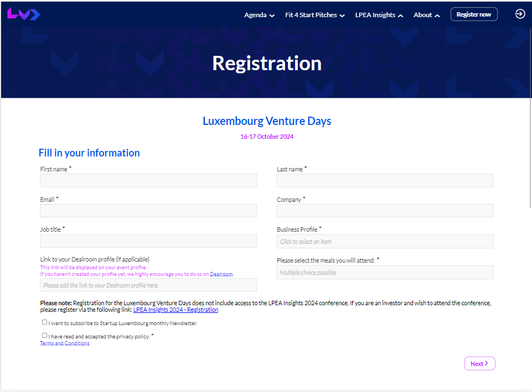Open the Agenda menu
The width and height of the screenshot is (532, 392).
tap(259, 15)
